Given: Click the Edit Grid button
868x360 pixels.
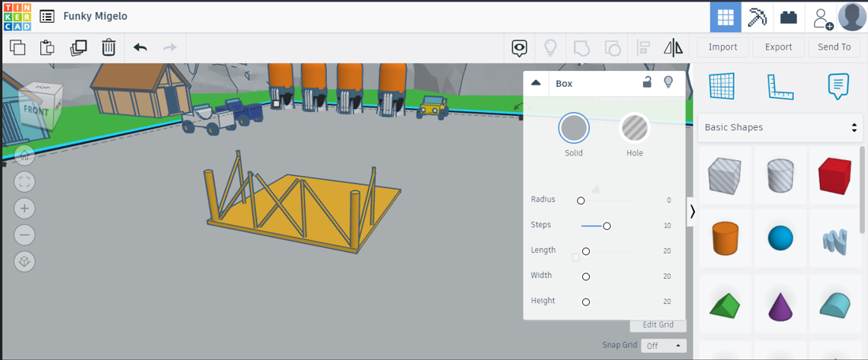Looking at the screenshot, I should (658, 324).
